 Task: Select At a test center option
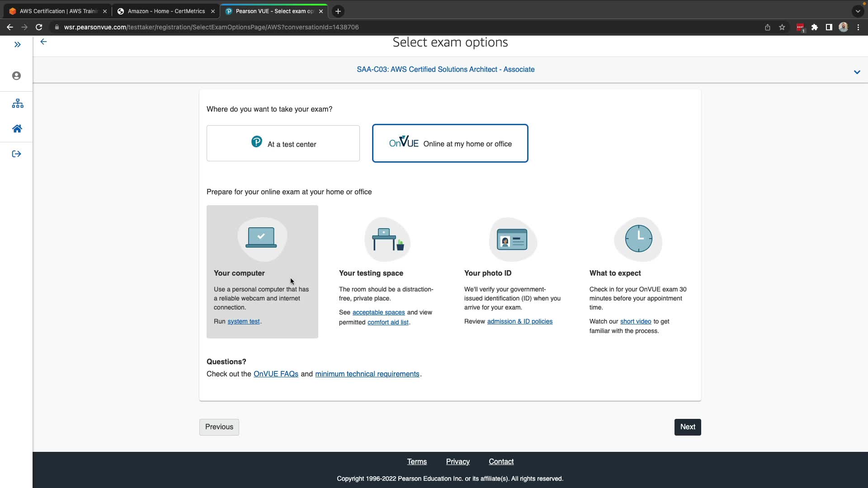283,143
